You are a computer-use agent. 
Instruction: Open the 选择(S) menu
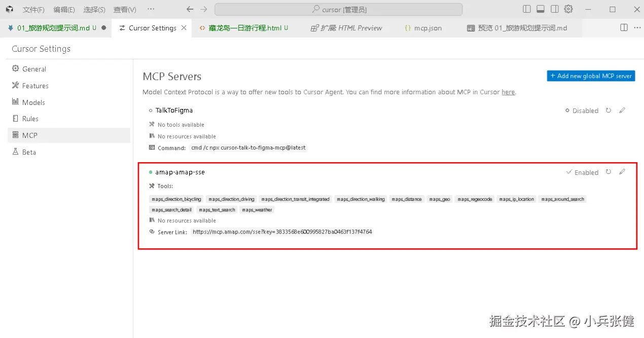click(x=94, y=10)
